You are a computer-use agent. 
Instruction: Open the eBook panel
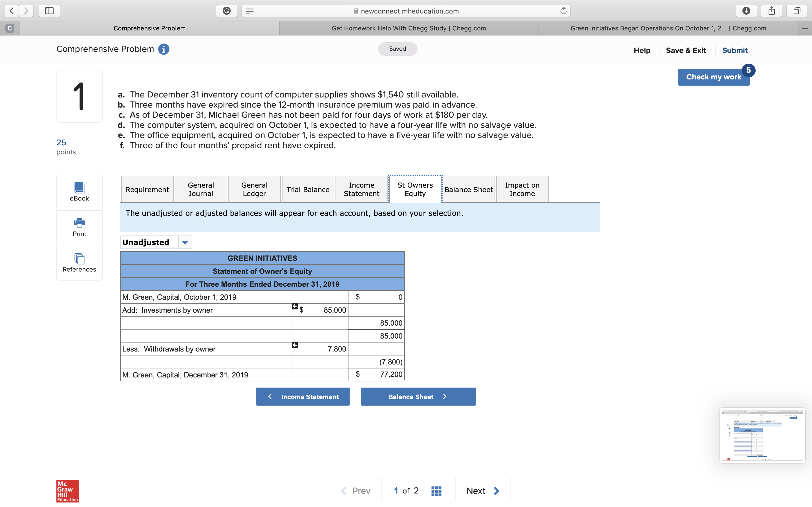(79, 192)
